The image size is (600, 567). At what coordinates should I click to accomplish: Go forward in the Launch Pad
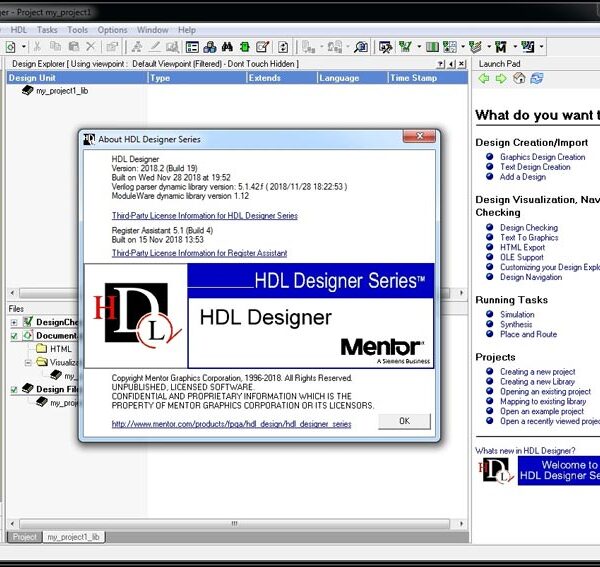coord(501,78)
